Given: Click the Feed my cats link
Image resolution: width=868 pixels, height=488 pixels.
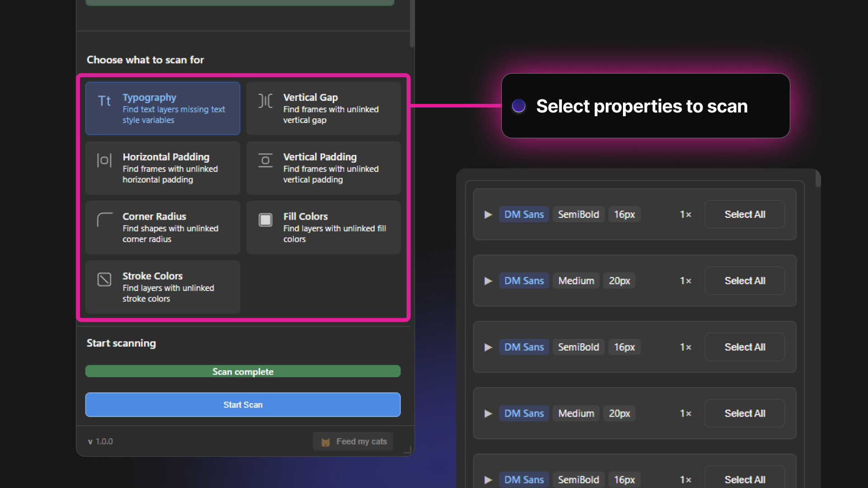Looking at the screenshot, I should coord(361,441).
